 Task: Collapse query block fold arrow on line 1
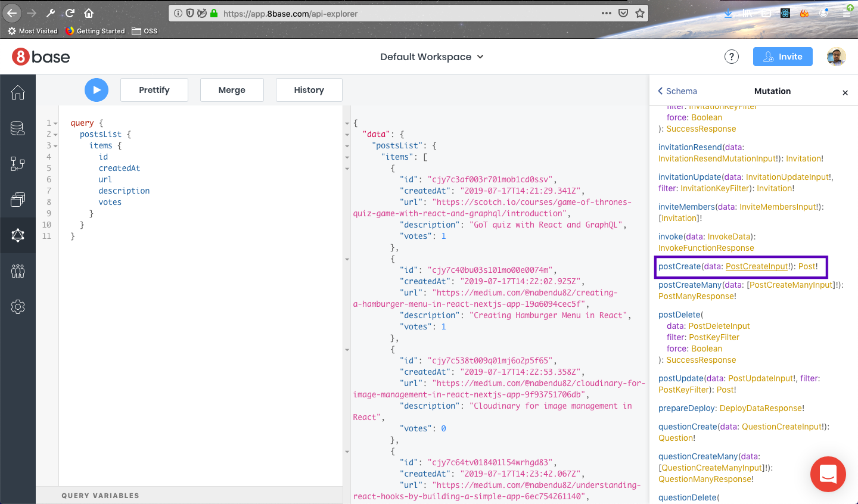pos(55,123)
